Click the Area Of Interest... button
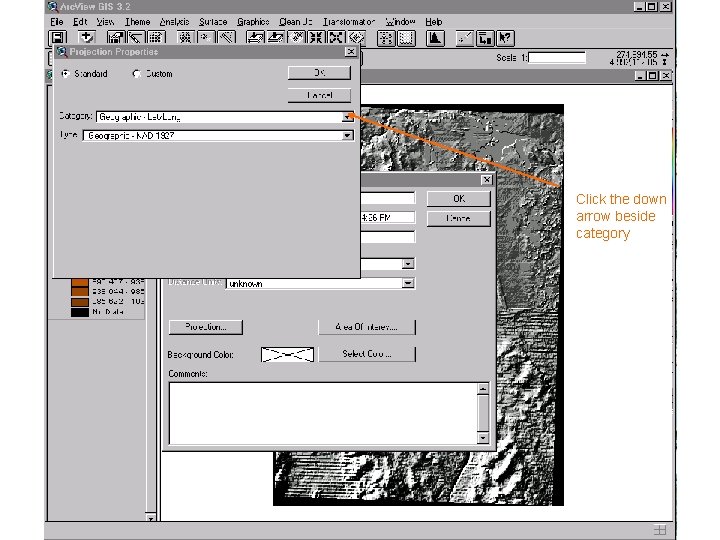720x540 pixels. click(x=366, y=327)
